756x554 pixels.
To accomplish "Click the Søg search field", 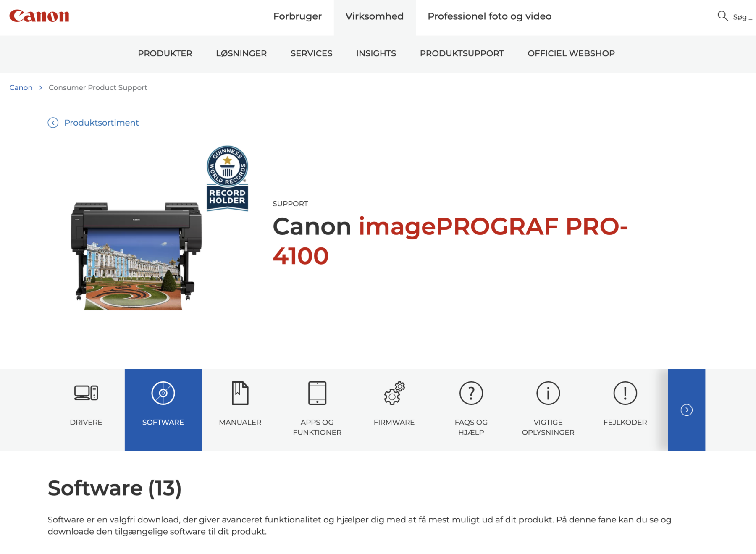I will [x=742, y=17].
